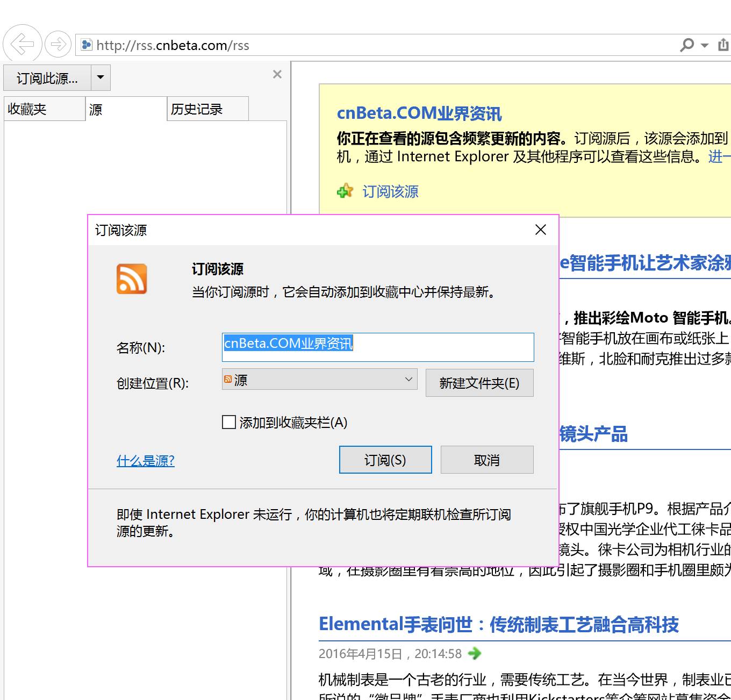Select the 源 tab in side panel
731x700 pixels.
click(126, 109)
